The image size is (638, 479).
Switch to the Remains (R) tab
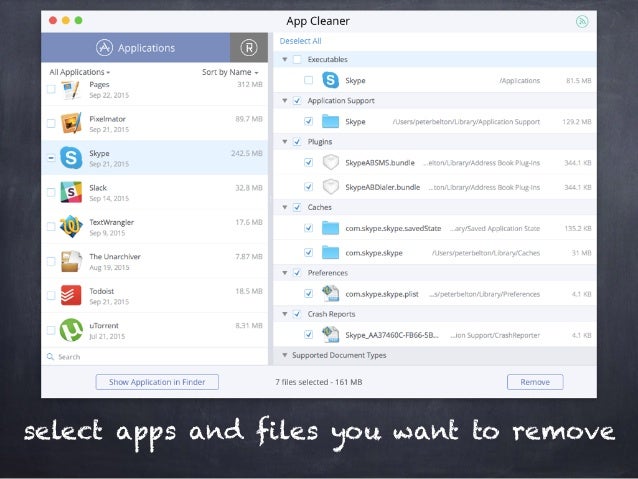pos(249,48)
